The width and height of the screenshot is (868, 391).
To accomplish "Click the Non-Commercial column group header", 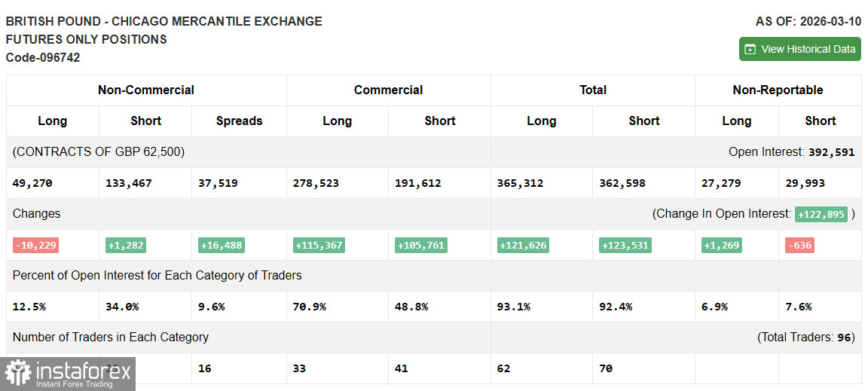I will tap(146, 90).
